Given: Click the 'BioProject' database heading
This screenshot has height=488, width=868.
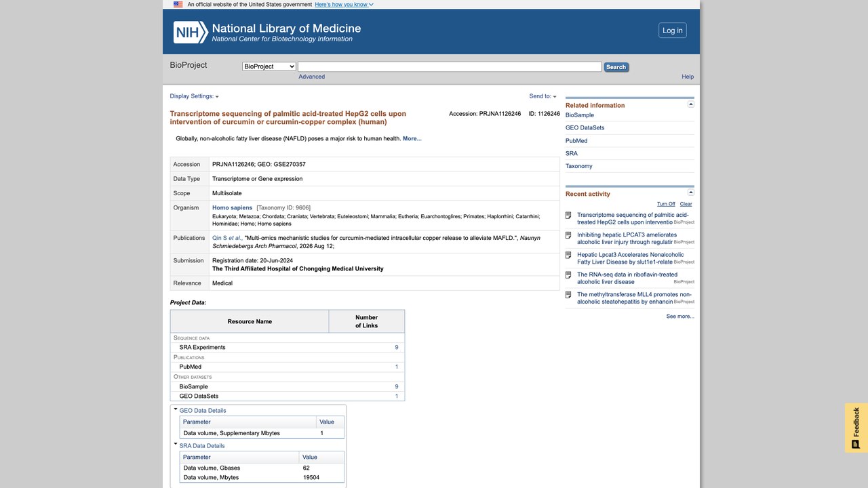Looking at the screenshot, I should pos(189,65).
